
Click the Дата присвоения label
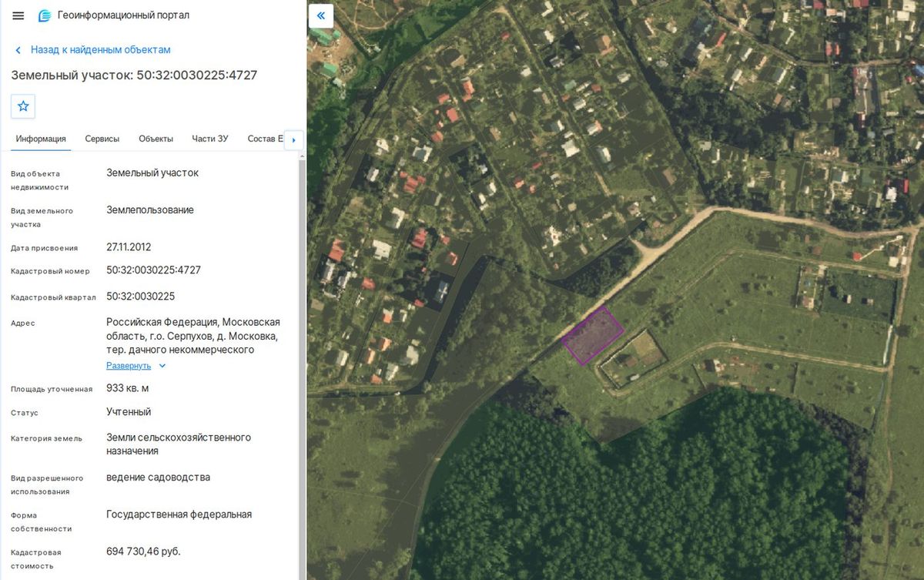coord(45,248)
